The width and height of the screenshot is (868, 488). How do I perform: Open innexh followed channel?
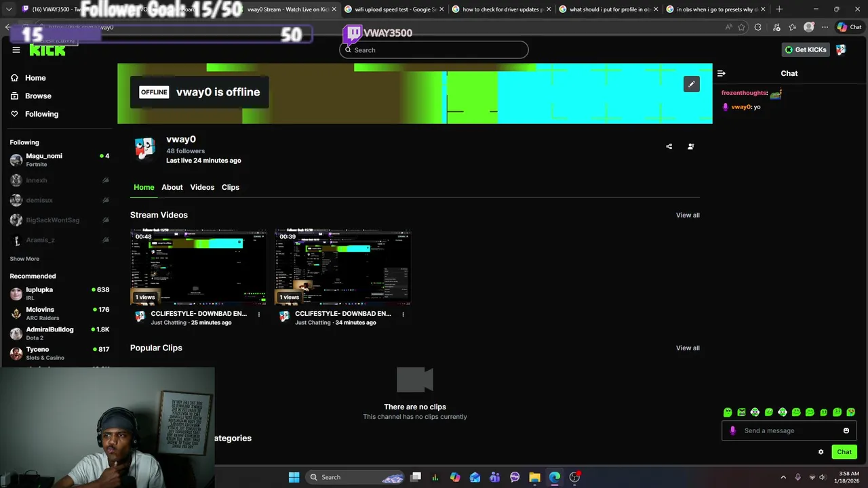pyautogui.click(x=60, y=180)
